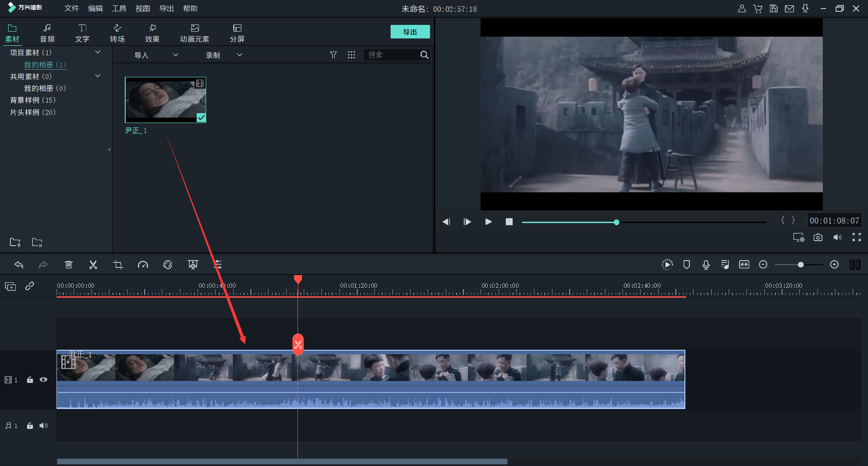The image size is (868, 466).
Task: Click the 导出 export button
Action: (x=410, y=32)
